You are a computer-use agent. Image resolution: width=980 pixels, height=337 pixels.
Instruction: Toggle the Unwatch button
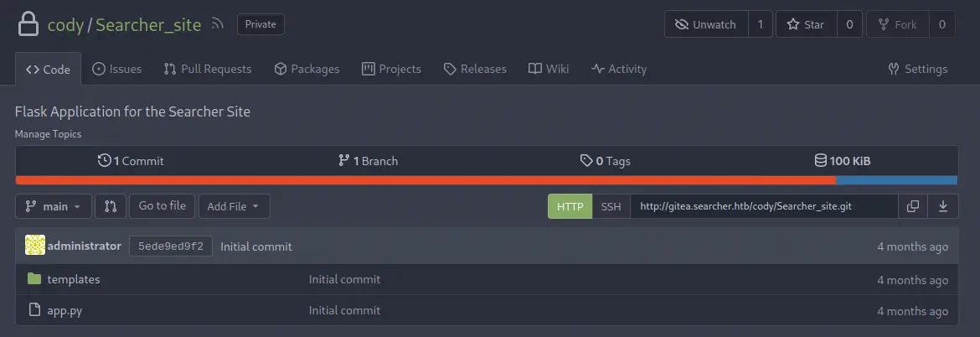(x=706, y=24)
